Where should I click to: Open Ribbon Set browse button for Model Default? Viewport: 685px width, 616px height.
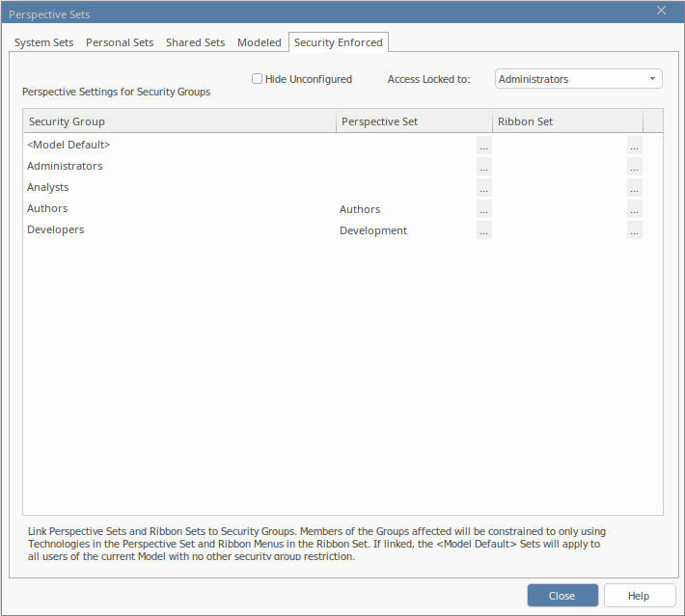pyautogui.click(x=634, y=146)
